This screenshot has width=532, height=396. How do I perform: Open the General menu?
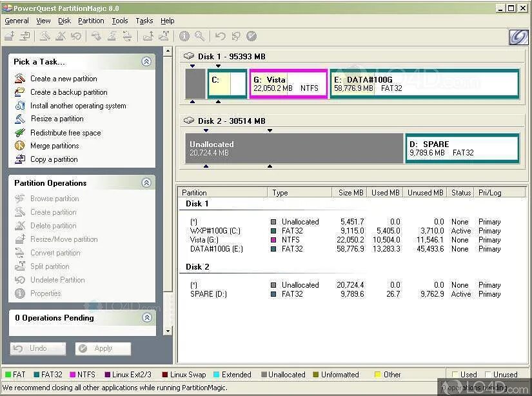pyautogui.click(x=17, y=21)
